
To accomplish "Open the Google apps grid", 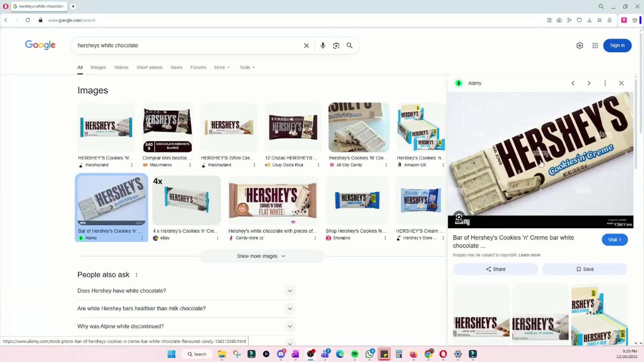I will tap(595, 46).
